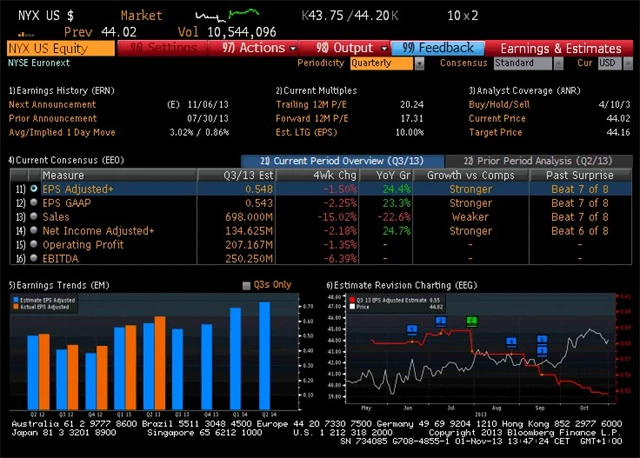The height and width of the screenshot is (458, 640).
Task: Click the orange Actual EPS Adjusted legend swatch
Action: click(x=15, y=307)
